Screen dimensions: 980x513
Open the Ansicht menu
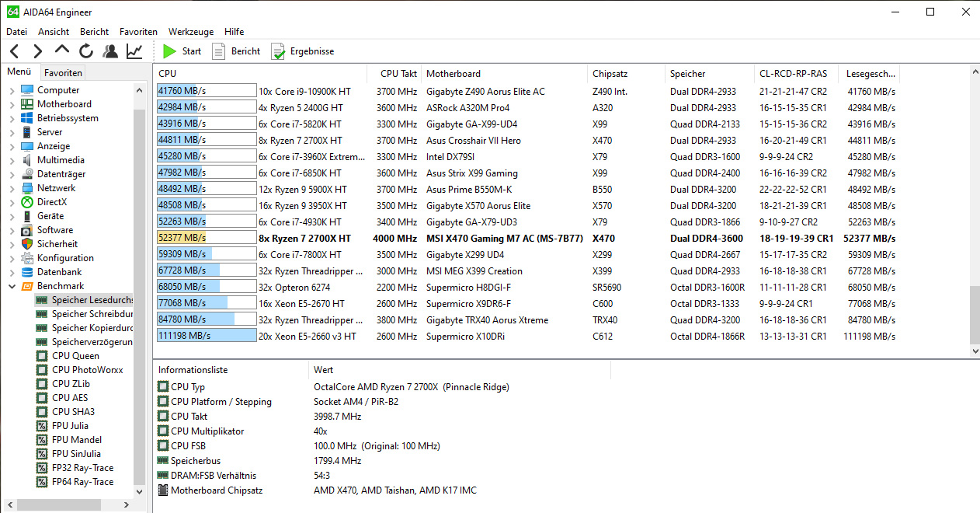54,32
